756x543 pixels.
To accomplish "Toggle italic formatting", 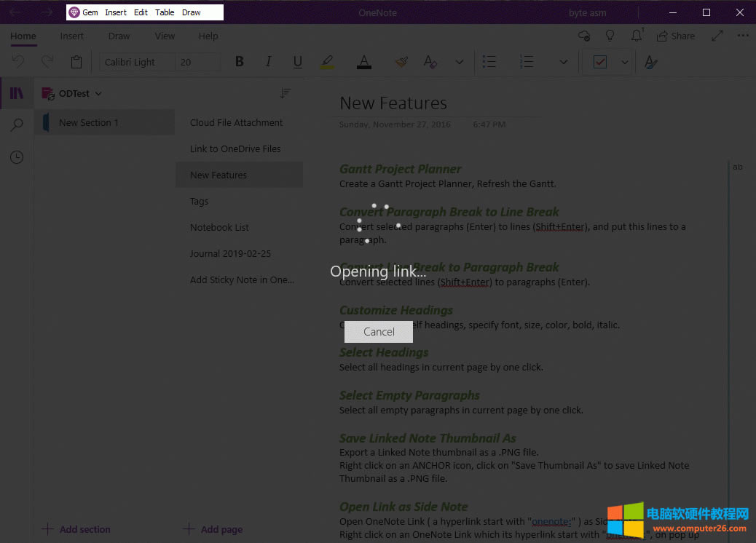I will click(x=268, y=62).
